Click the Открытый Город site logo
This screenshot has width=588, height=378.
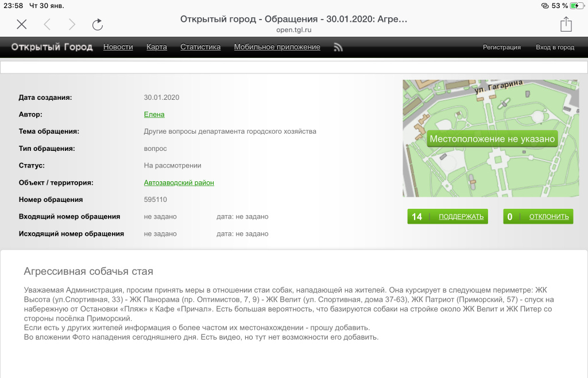[52, 47]
